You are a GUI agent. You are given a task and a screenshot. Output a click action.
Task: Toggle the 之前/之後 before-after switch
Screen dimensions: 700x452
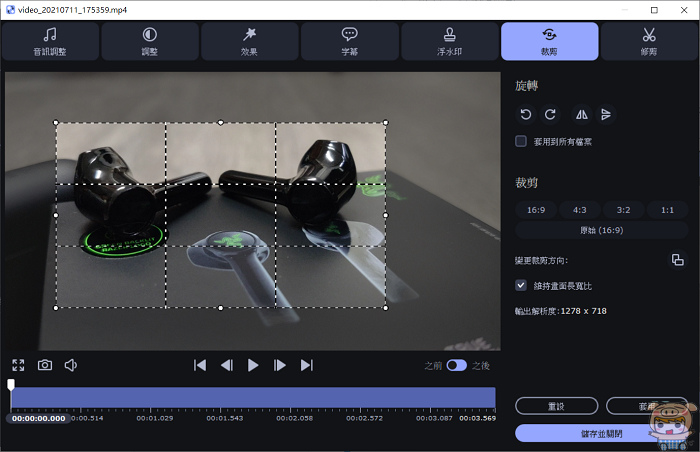pyautogui.click(x=457, y=365)
